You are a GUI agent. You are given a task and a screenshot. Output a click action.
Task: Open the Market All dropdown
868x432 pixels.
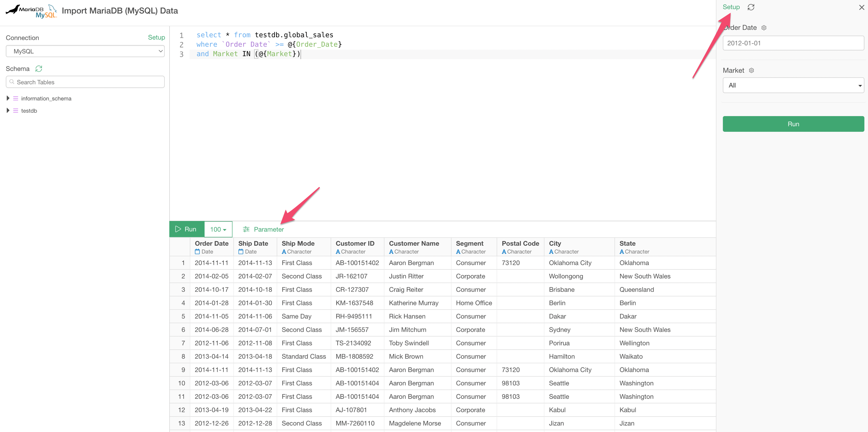pos(793,85)
